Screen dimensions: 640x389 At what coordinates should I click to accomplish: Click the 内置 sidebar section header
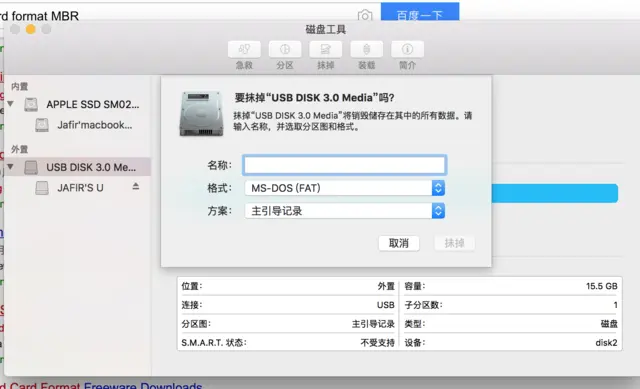(x=20, y=87)
